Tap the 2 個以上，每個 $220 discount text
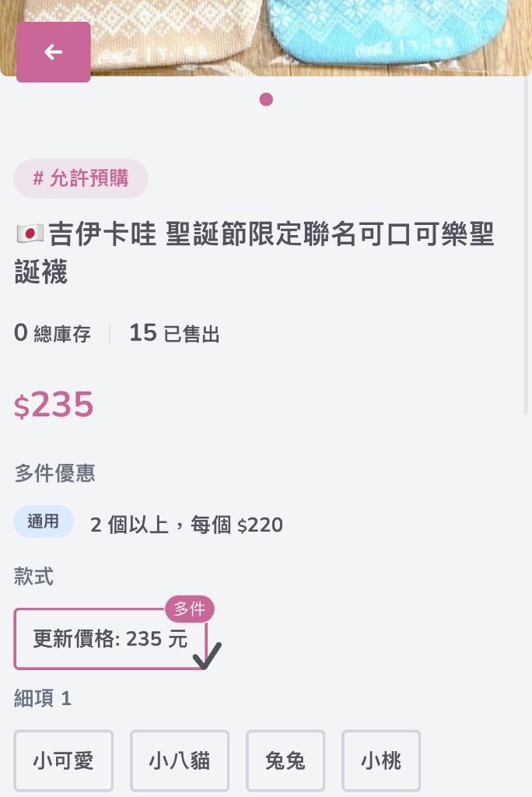The width and height of the screenshot is (532, 797). 187,525
